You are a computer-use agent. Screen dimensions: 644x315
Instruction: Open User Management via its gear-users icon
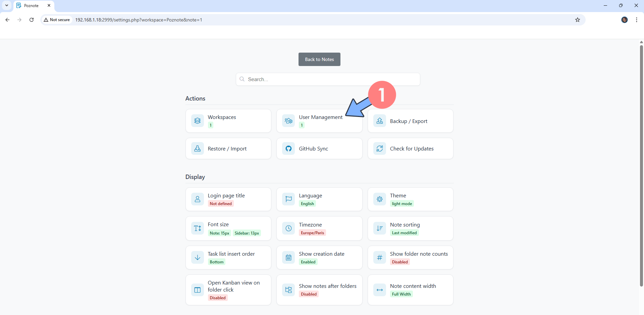click(x=288, y=121)
